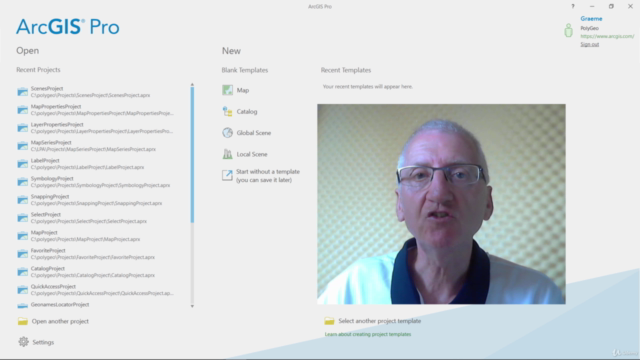This screenshot has width=640, height=360.
Task: Open CatalogProject recent project entry
Action: (96, 272)
